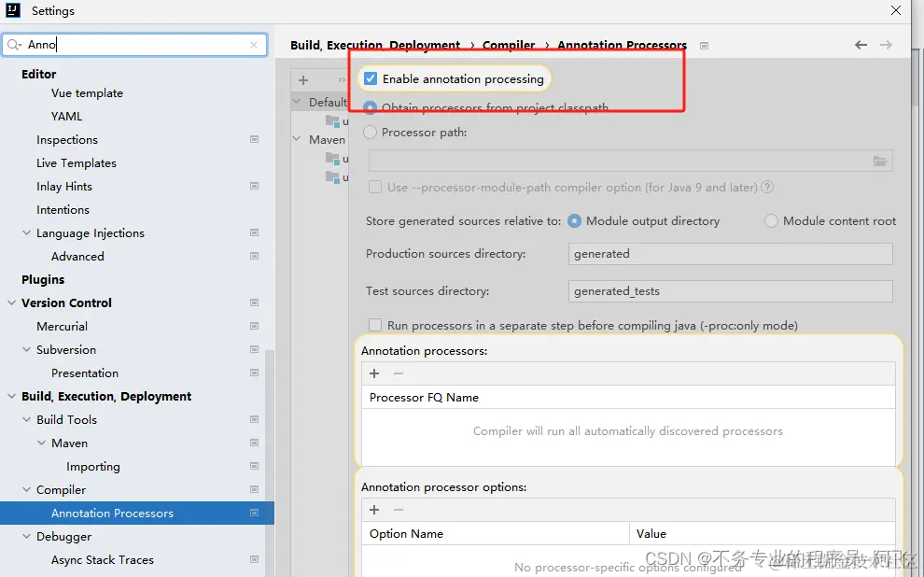
Task: Open Advanced under Language Injections
Action: (77, 257)
